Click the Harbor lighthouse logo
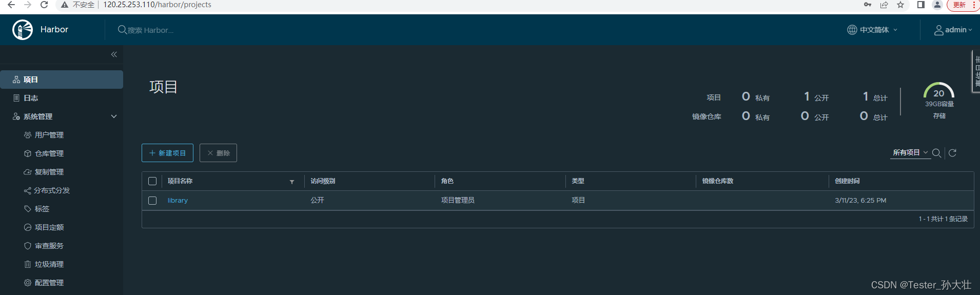980x295 pixels. coord(23,30)
